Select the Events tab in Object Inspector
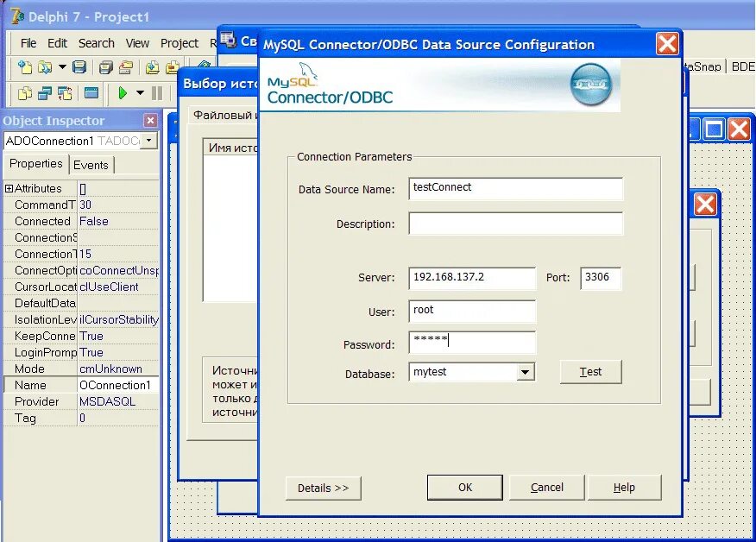The width and height of the screenshot is (756, 542). (x=91, y=165)
